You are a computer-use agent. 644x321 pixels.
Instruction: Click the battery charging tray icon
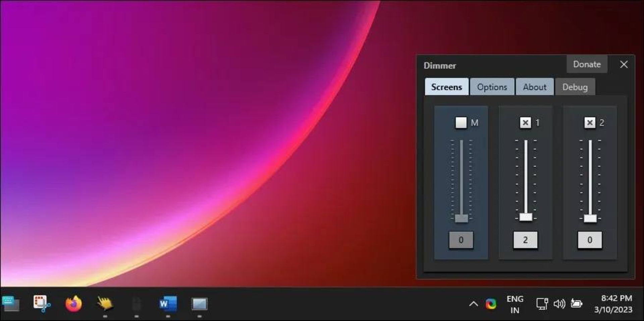[576, 304]
